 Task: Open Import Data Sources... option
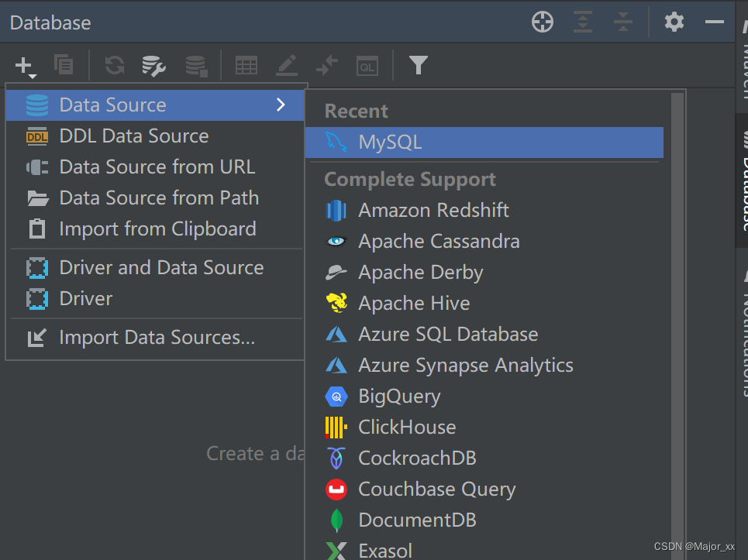[155, 337]
